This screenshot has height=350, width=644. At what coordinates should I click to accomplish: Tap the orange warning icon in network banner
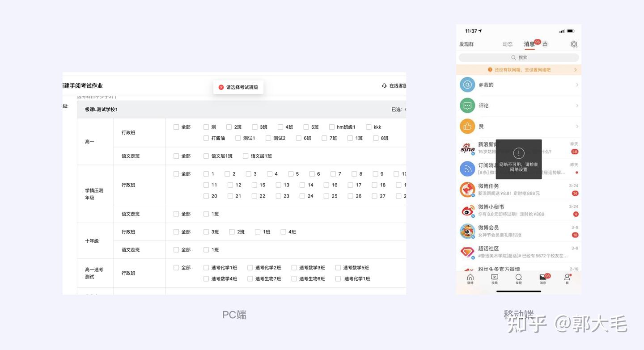click(x=490, y=70)
